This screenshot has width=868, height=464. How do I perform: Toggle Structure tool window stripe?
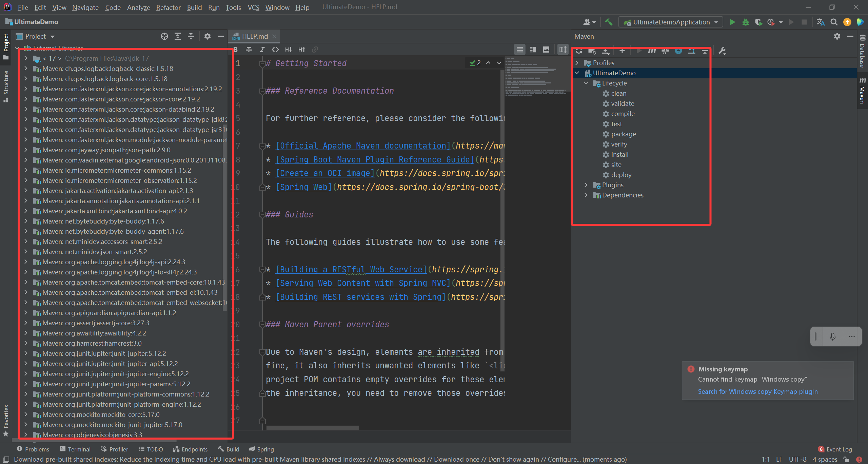click(6, 86)
